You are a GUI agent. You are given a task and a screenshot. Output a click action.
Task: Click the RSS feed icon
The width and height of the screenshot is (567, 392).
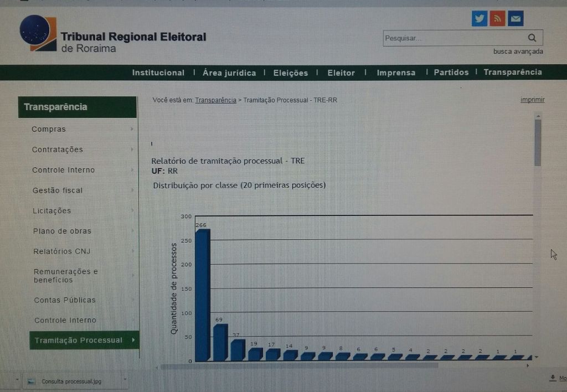coord(497,19)
